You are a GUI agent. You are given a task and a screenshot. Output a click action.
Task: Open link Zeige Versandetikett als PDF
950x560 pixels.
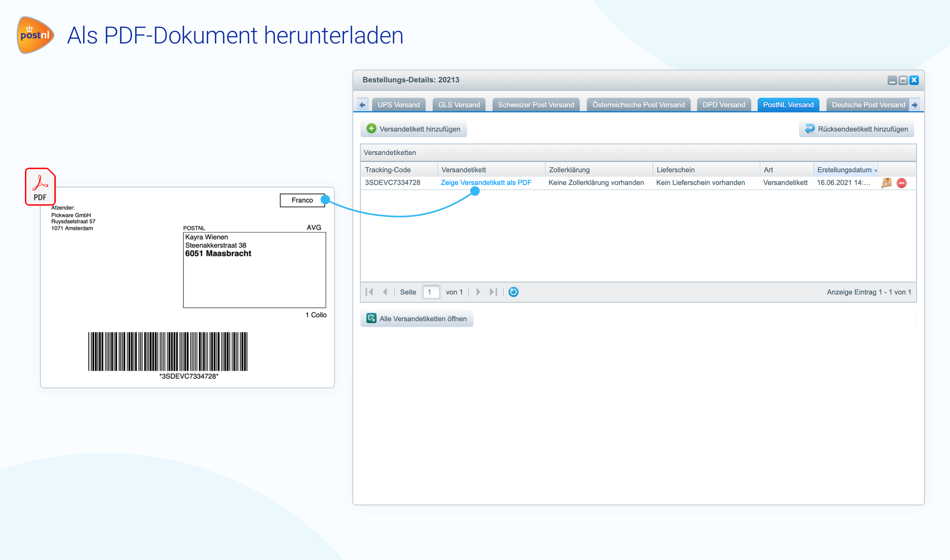pos(486,183)
